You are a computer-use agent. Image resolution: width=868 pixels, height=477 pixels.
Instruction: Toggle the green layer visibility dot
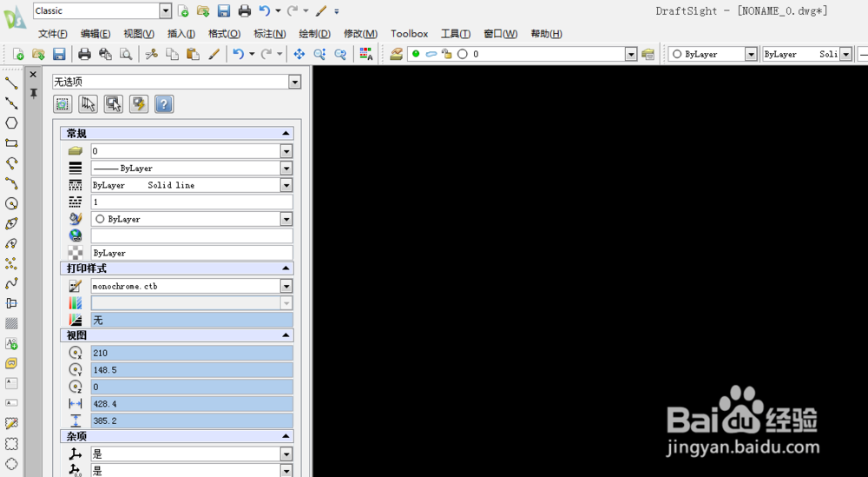click(x=416, y=54)
